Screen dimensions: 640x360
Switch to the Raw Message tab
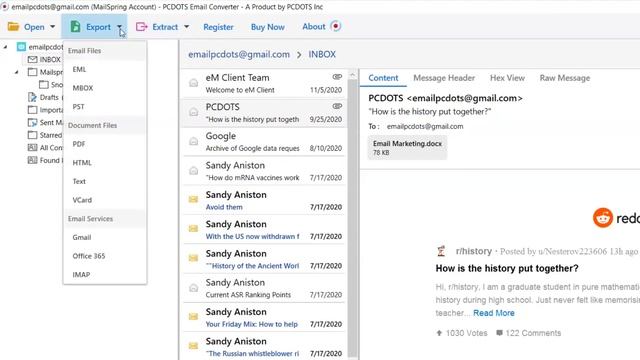[x=564, y=78]
